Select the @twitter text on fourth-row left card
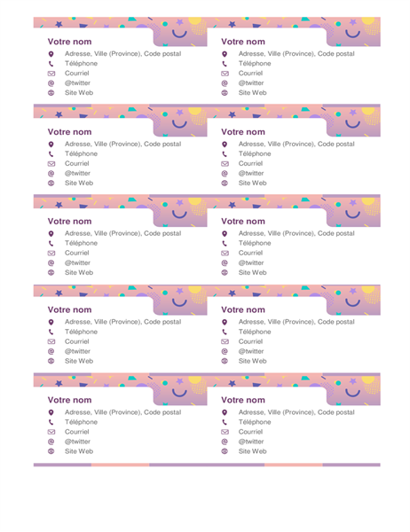This screenshot has height=532, width=410. [77, 351]
